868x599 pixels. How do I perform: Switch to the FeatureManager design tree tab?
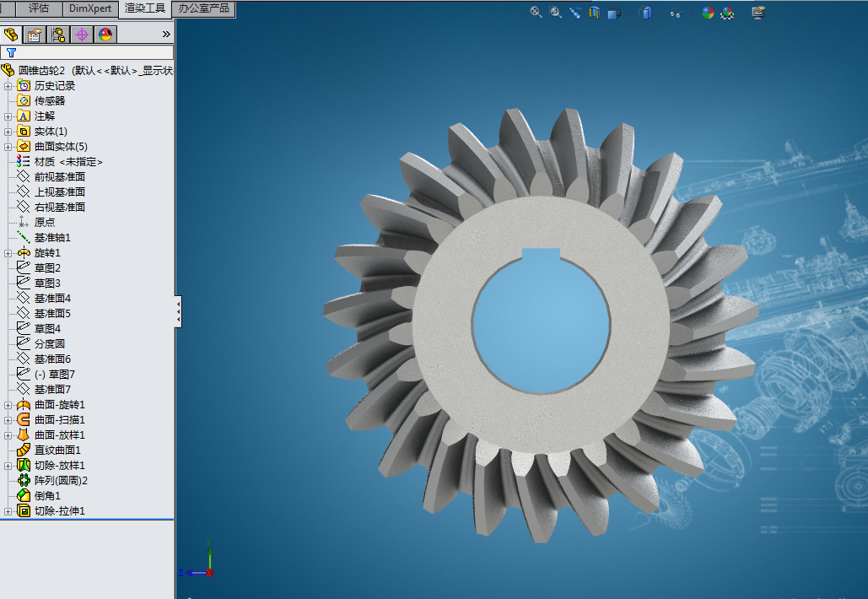click(x=11, y=35)
